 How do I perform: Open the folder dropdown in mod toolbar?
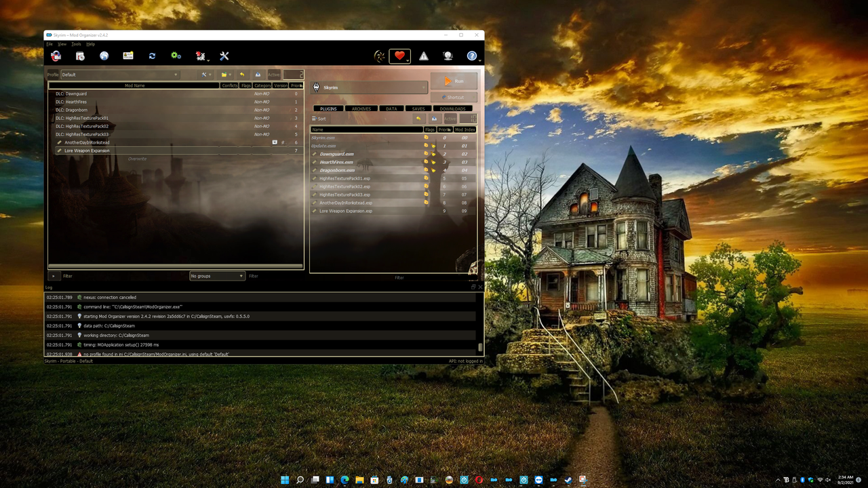click(226, 75)
